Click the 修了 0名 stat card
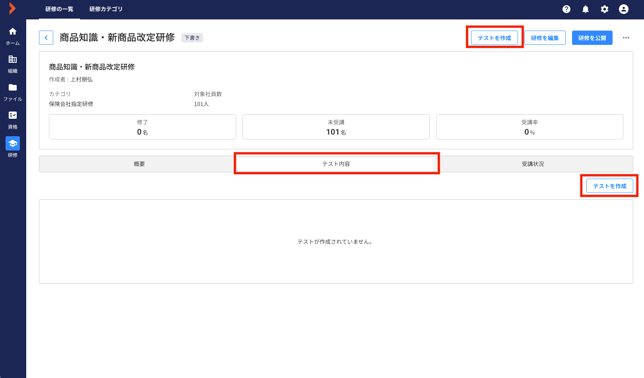 point(143,127)
